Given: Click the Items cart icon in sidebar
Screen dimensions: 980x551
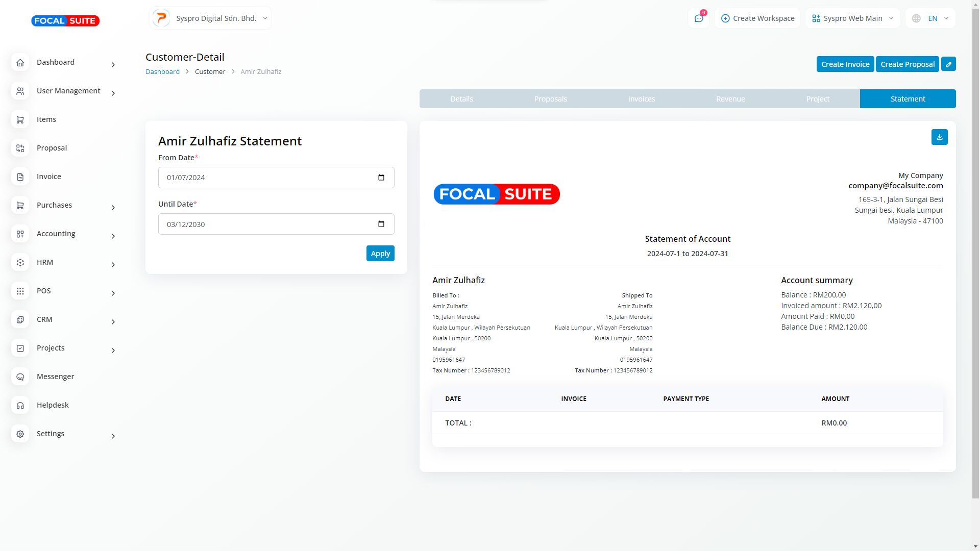Looking at the screenshot, I should [20, 120].
